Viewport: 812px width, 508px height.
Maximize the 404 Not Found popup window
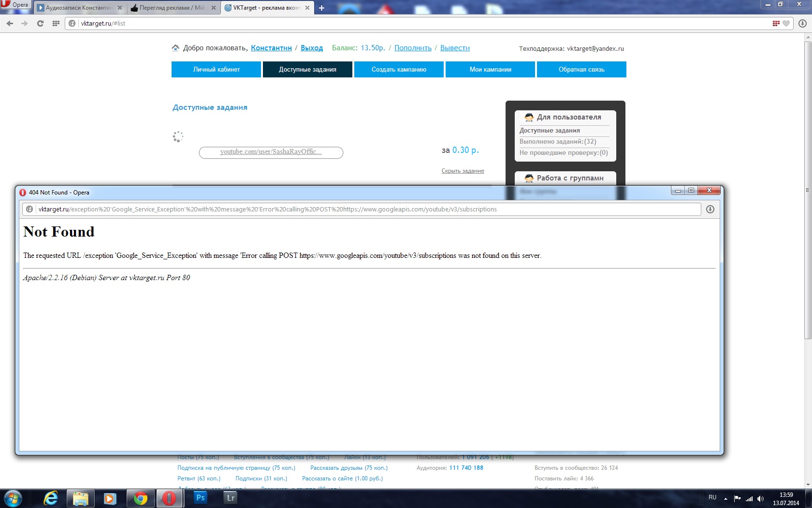691,191
